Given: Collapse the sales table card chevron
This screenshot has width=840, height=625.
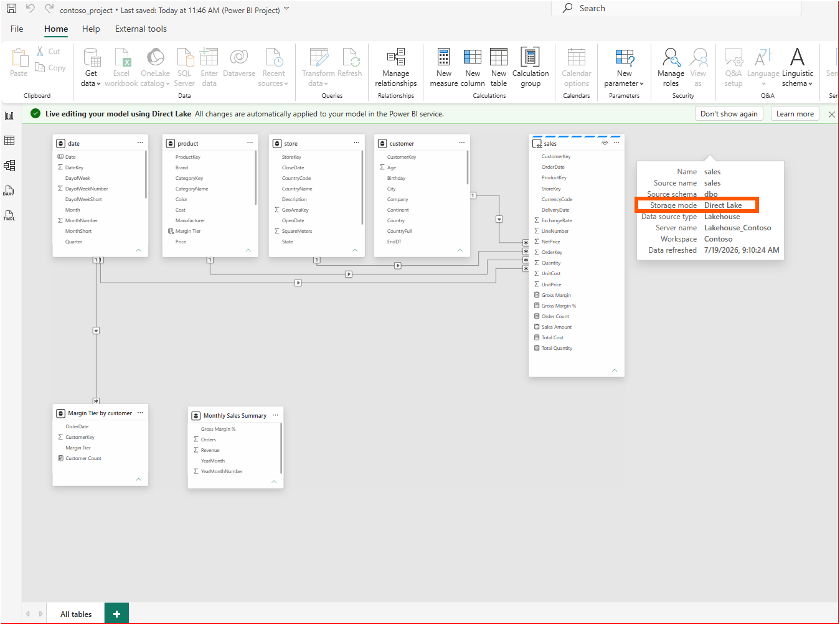Looking at the screenshot, I should [x=615, y=370].
